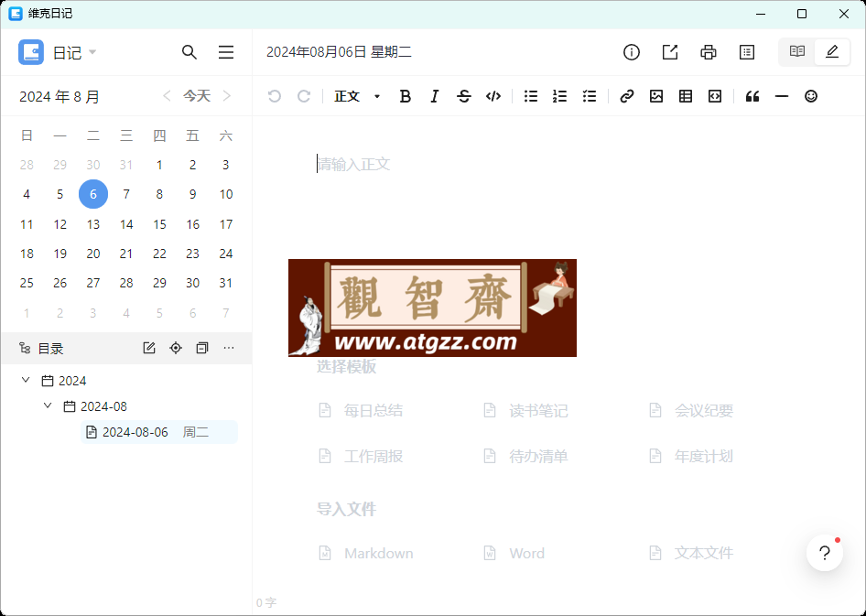866x616 pixels.
Task: Toggle inline code formatting
Action: tap(493, 97)
